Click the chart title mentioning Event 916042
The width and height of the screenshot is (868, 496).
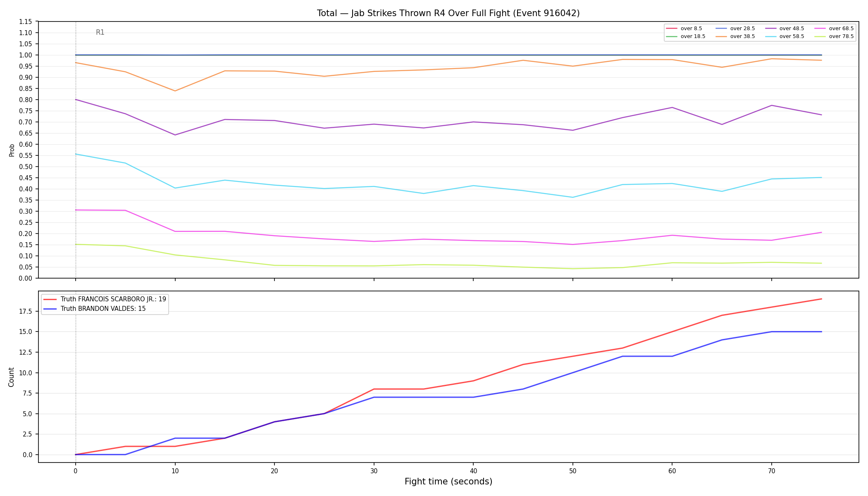point(448,13)
